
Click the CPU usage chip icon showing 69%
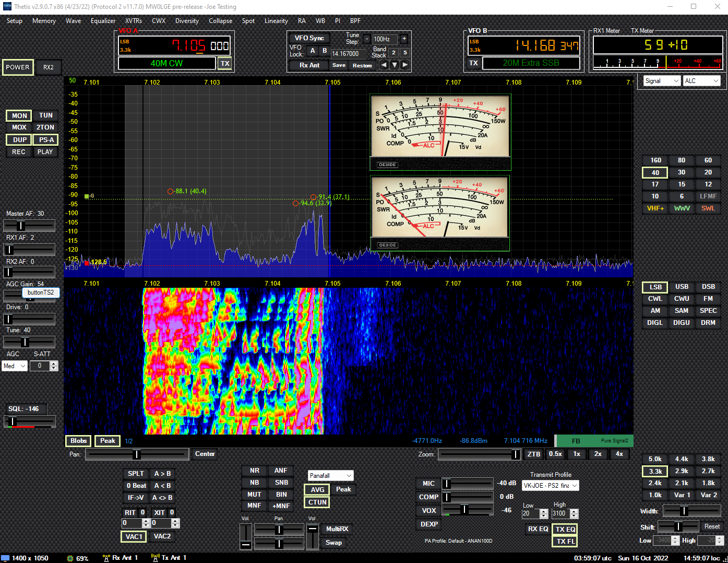[69, 558]
